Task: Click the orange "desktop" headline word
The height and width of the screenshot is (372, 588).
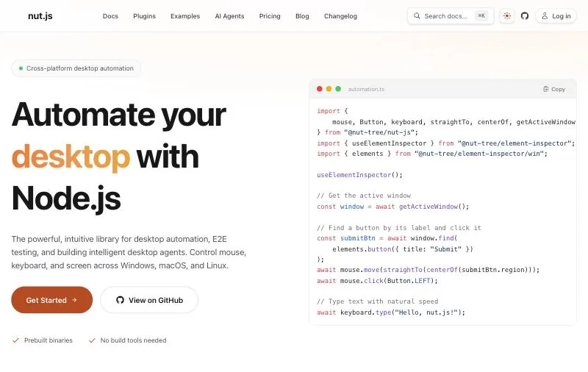Action: (71, 157)
